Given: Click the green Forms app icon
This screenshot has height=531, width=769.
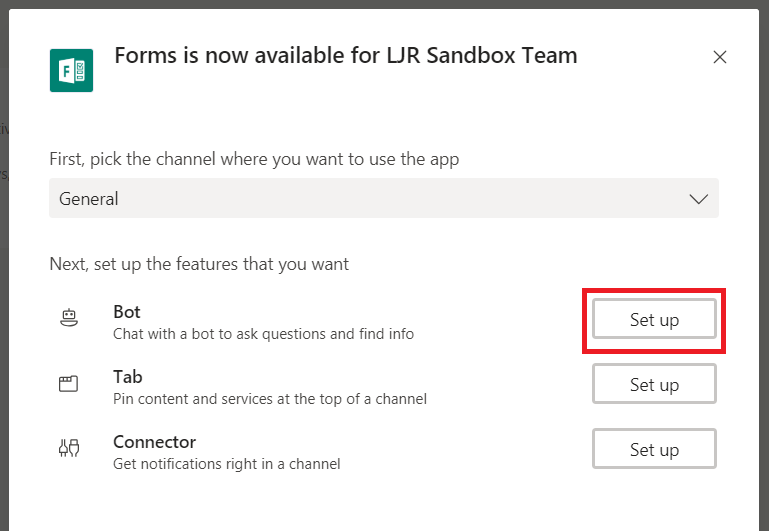Looking at the screenshot, I should tap(71, 70).
